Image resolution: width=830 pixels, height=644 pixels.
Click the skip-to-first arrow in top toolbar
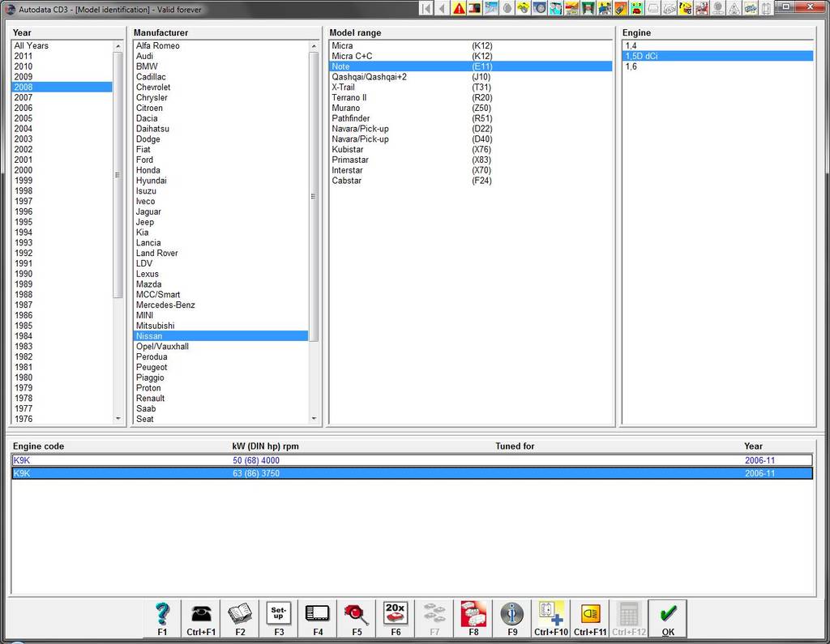[x=426, y=8]
